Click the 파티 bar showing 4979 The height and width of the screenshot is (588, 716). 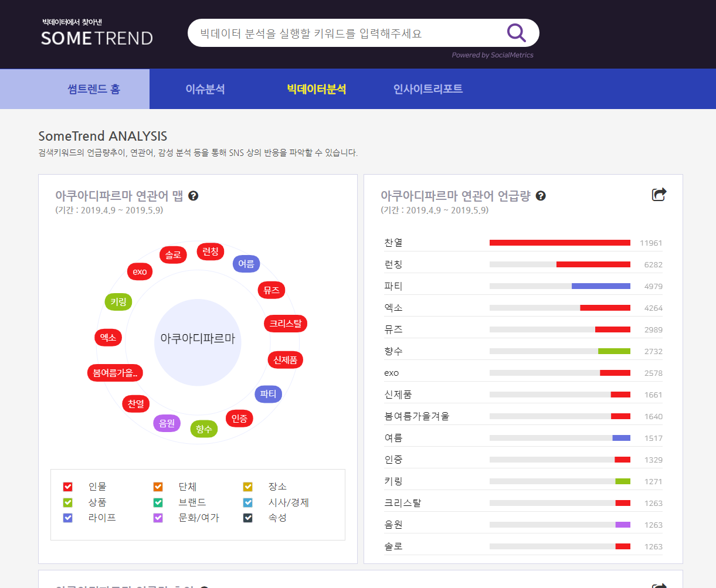tap(601, 286)
